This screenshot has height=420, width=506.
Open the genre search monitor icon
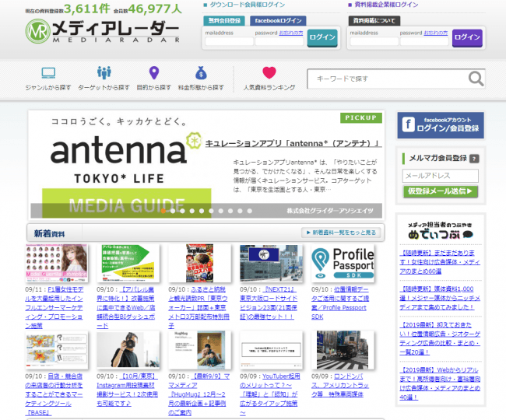pyautogui.click(x=48, y=73)
